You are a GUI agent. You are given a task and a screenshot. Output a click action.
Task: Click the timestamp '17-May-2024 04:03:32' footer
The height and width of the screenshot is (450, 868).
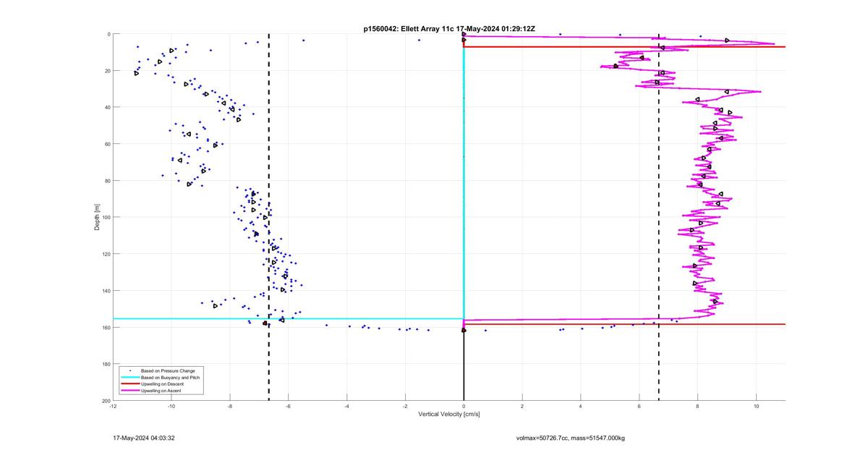coord(145,438)
